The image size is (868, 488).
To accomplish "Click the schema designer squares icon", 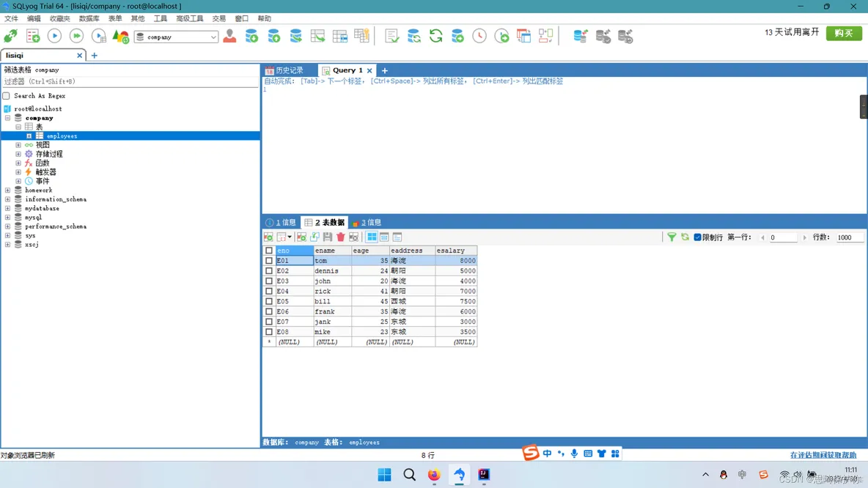I will [x=546, y=37].
